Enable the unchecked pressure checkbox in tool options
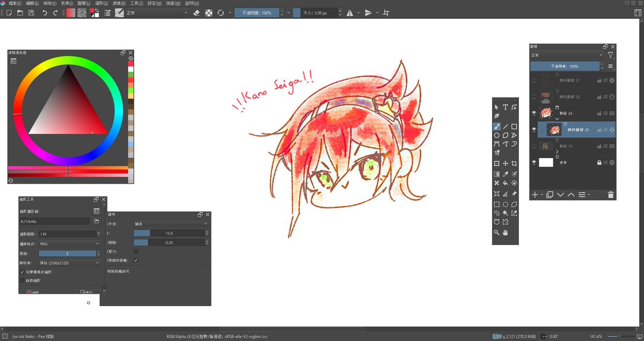 [136, 251]
